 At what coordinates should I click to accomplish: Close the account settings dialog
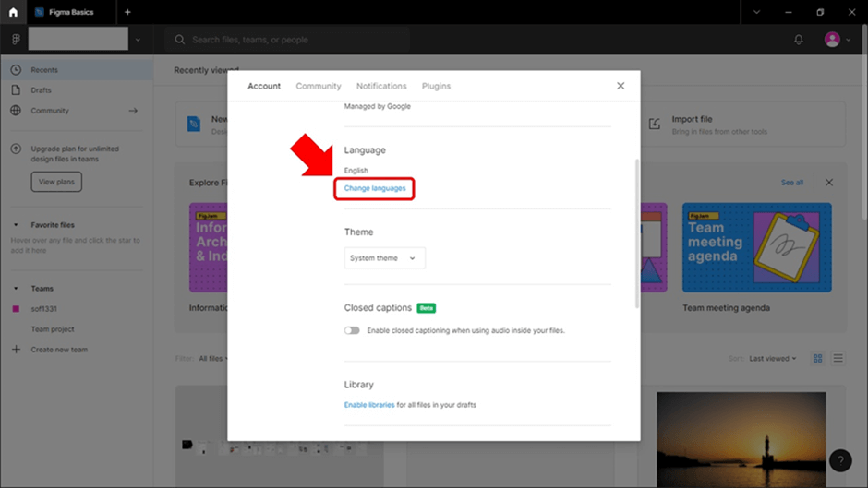pos(621,86)
